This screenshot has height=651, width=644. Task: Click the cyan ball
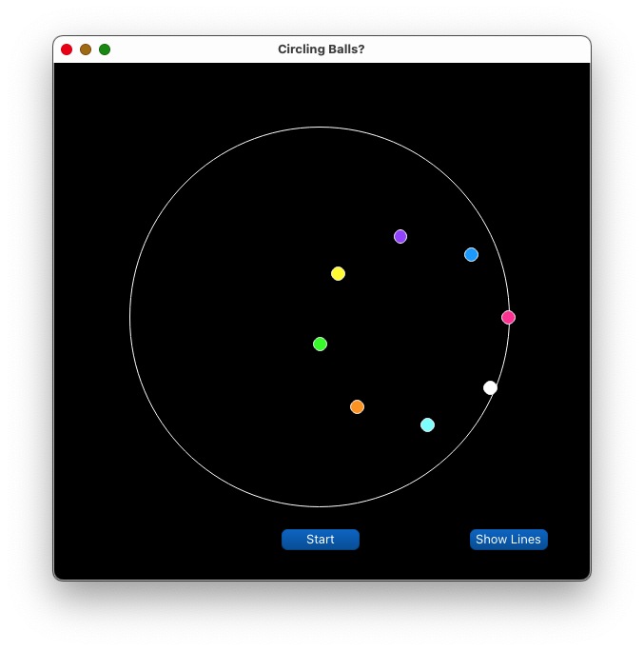(x=427, y=424)
